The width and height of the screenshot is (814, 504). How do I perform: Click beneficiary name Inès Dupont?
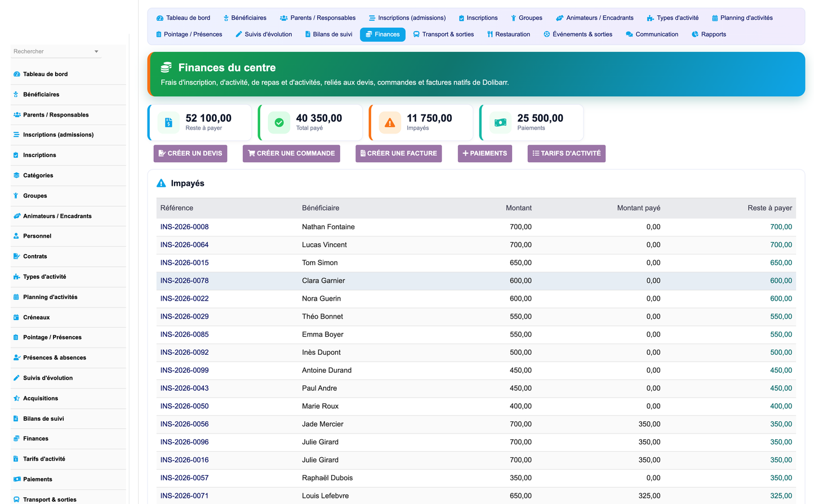click(x=321, y=353)
